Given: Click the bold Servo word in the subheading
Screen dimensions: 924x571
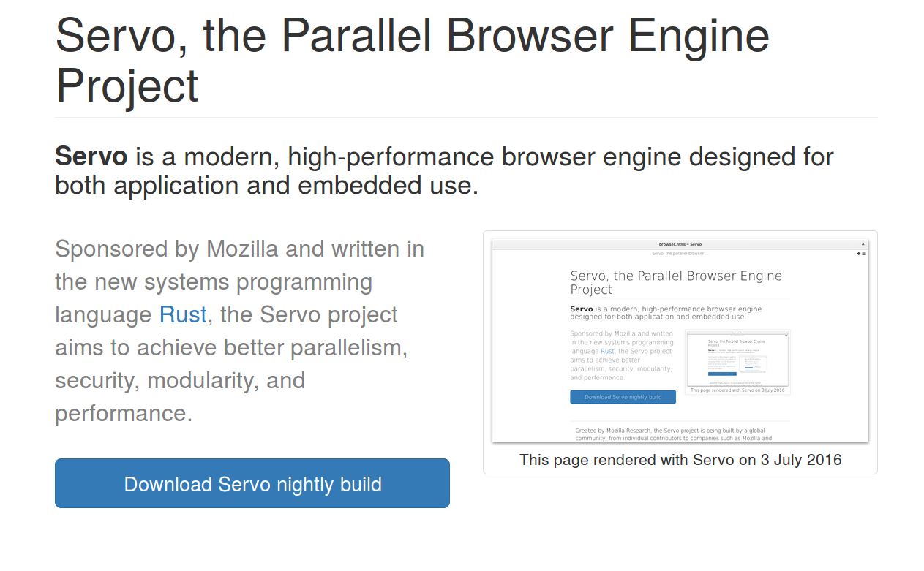Looking at the screenshot, I should [x=91, y=156].
